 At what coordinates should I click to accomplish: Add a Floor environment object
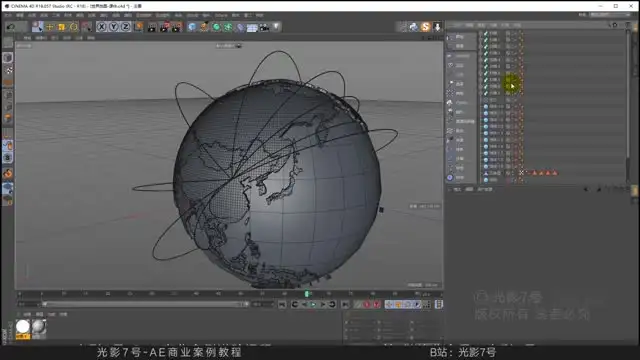(x=252, y=27)
